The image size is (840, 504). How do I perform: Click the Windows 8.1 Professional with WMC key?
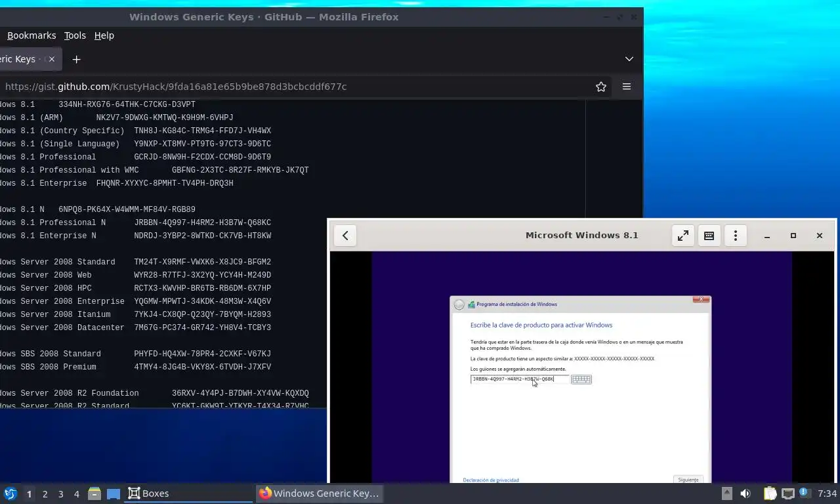tap(240, 170)
